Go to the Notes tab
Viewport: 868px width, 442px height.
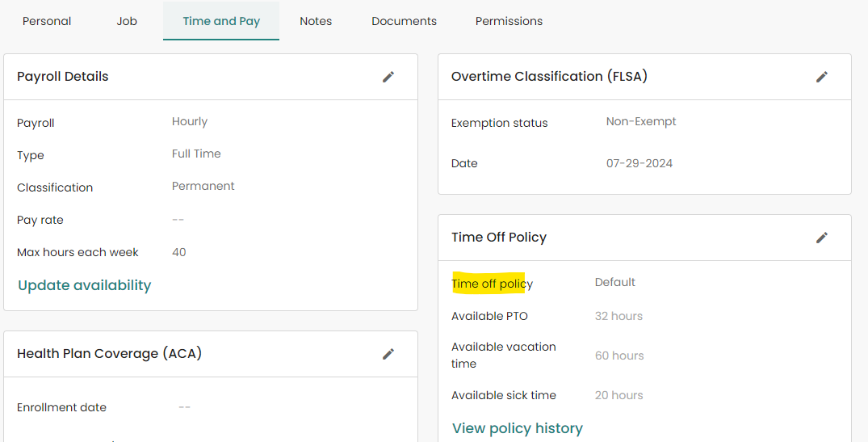[x=316, y=21]
